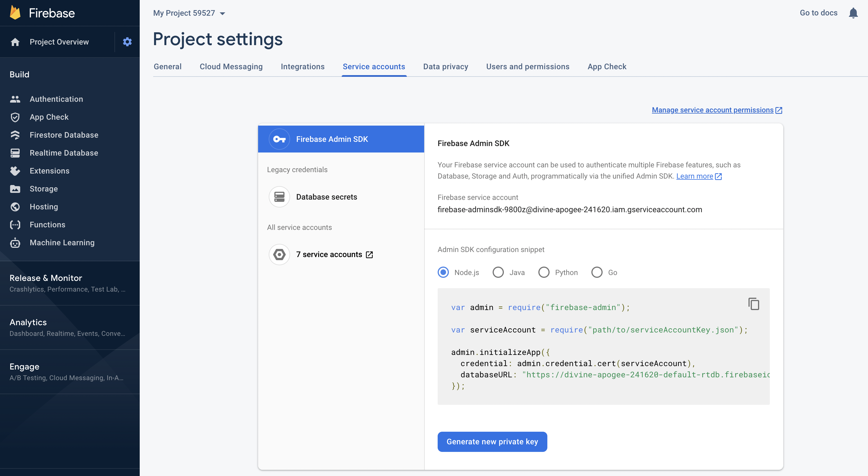This screenshot has height=476, width=868.
Task: Expand the Engage section
Action: click(x=70, y=372)
